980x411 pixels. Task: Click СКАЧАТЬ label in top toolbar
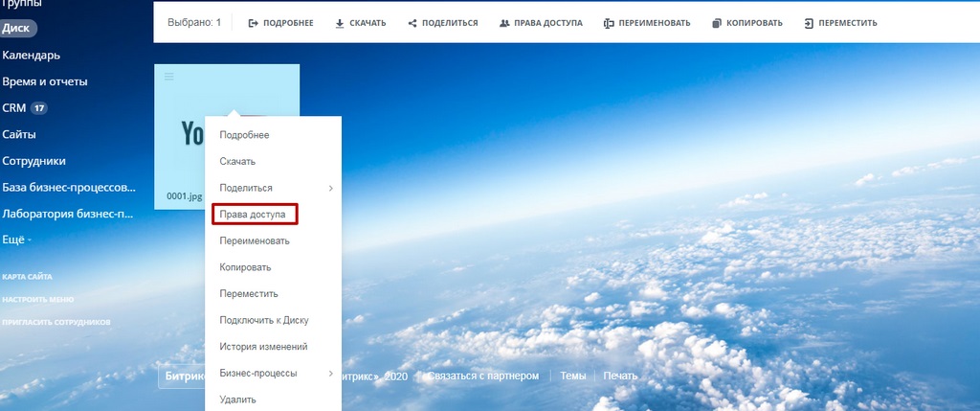[x=367, y=23]
